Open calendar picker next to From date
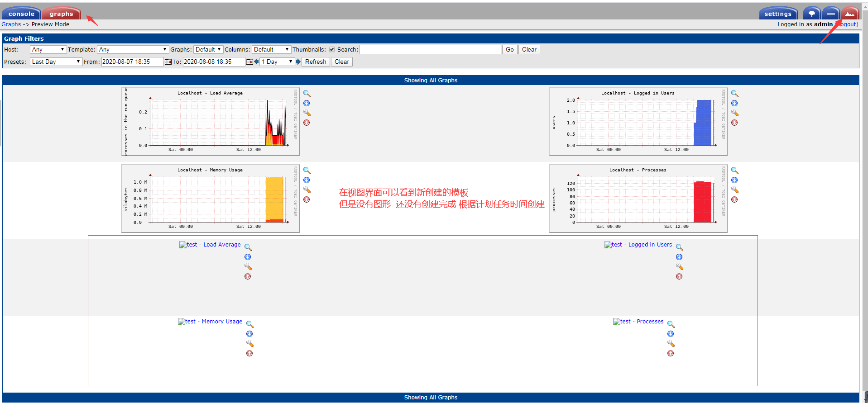 click(168, 62)
